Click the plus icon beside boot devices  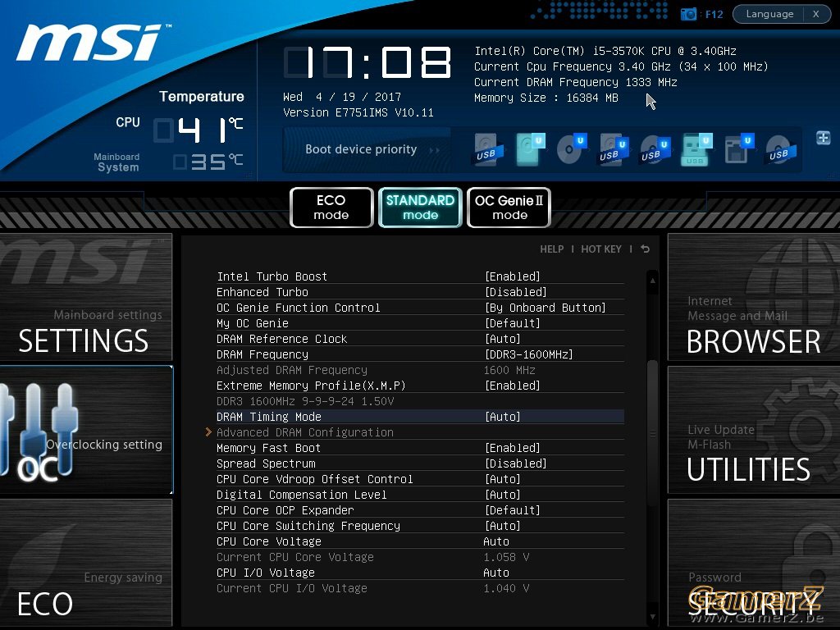tap(823, 138)
